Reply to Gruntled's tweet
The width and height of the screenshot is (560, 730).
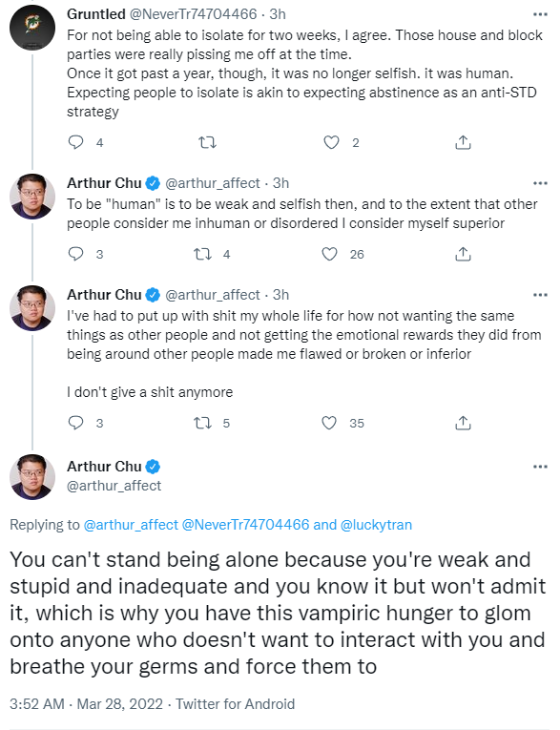coord(75,142)
